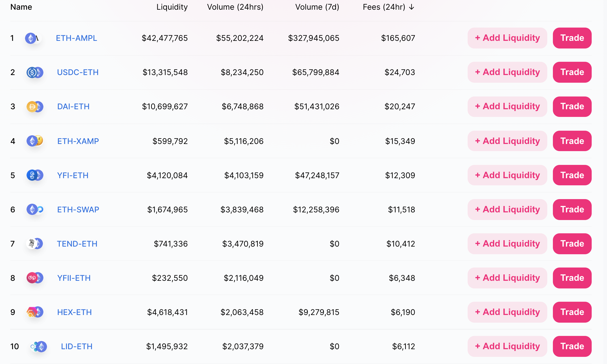Screen dimensions: 607x364
Task: Sort table by Volume (7d) header
Action: coord(317,7)
